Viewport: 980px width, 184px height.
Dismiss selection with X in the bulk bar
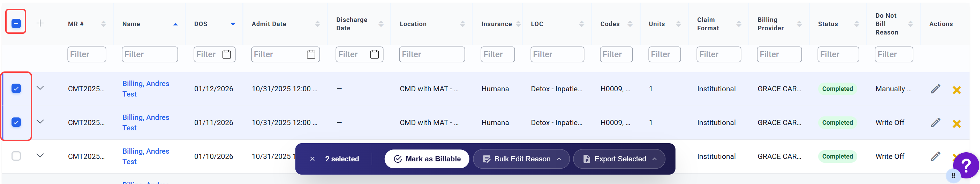(312, 159)
